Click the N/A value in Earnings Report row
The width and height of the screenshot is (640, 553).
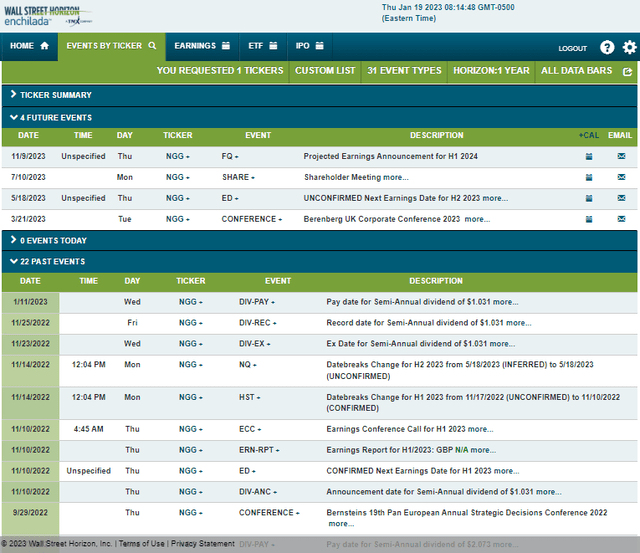pyautogui.click(x=462, y=450)
